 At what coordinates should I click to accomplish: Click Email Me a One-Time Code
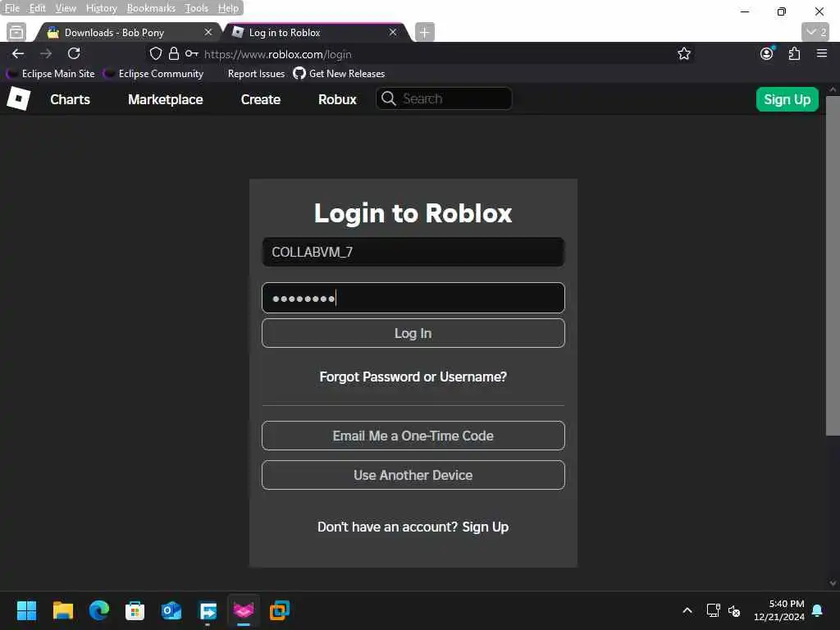(413, 436)
